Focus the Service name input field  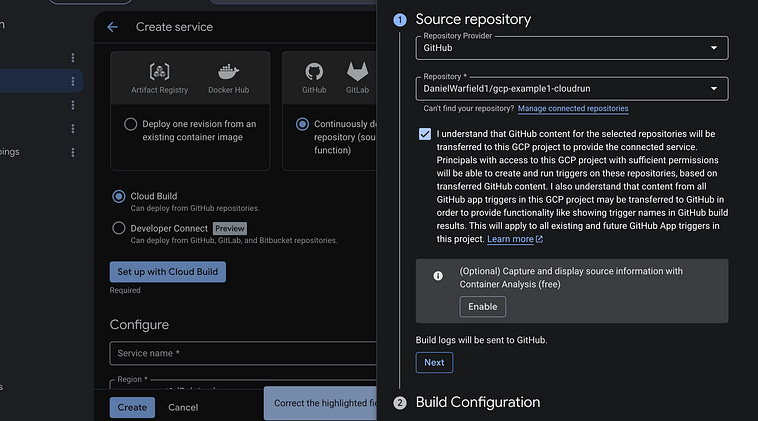243,353
